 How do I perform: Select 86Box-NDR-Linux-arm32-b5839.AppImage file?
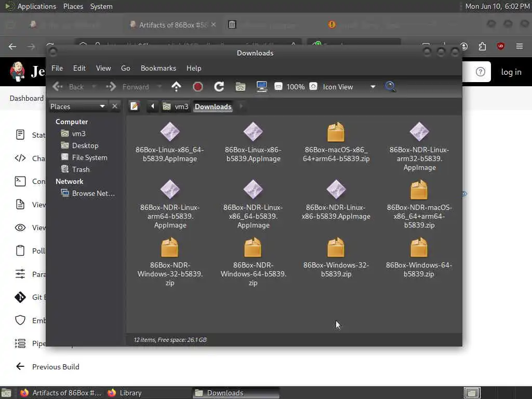(x=419, y=146)
